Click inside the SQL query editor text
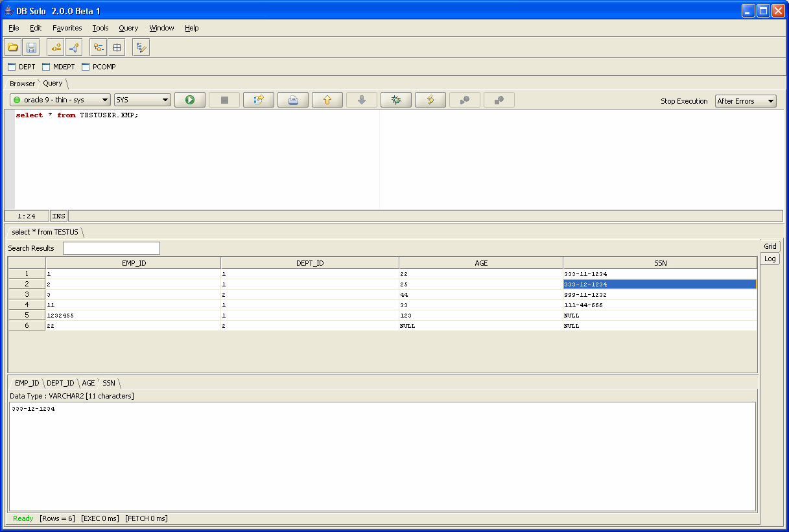This screenshot has width=789, height=532. point(77,115)
